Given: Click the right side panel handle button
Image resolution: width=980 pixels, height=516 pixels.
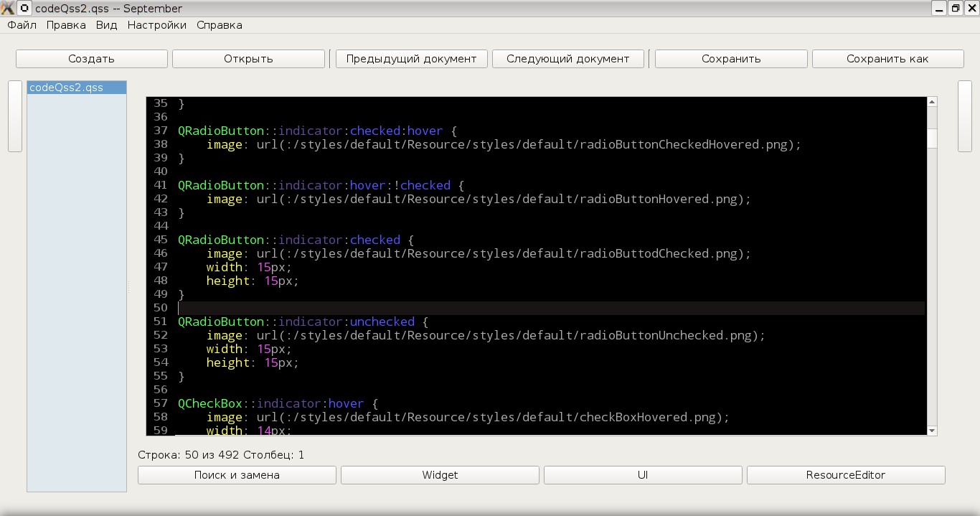Looking at the screenshot, I should click(x=965, y=116).
